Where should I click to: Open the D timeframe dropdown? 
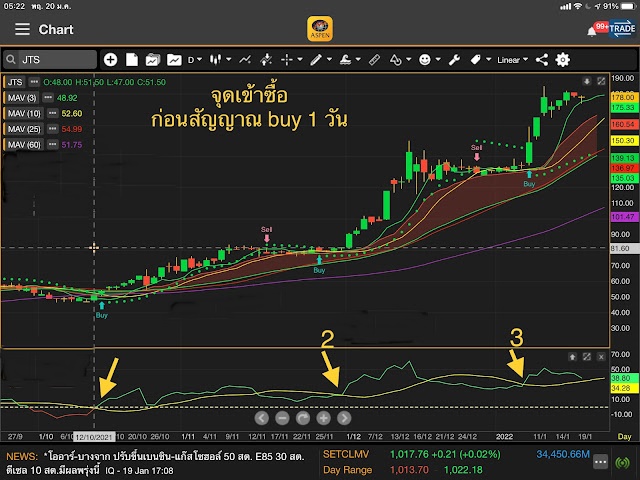195,60
